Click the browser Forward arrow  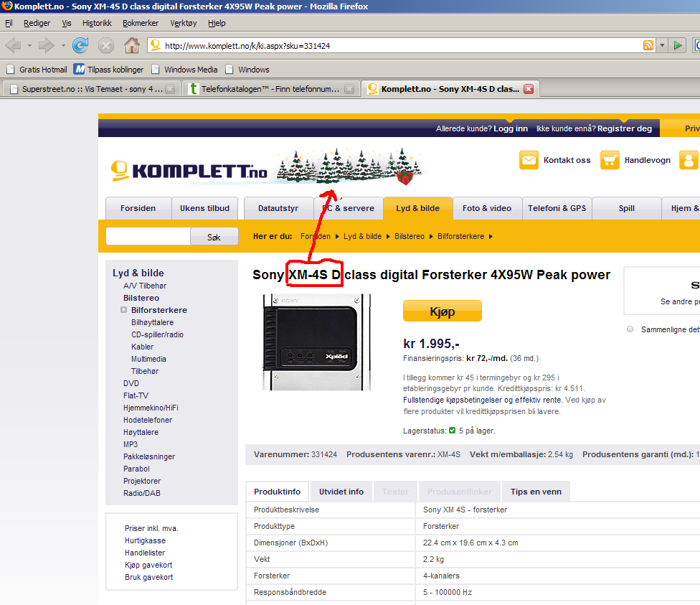coord(46,46)
